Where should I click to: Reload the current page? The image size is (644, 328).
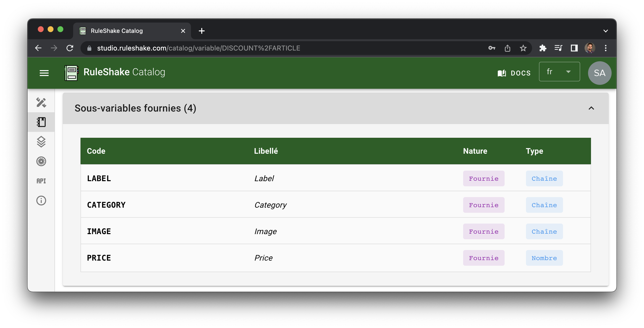(x=70, y=48)
